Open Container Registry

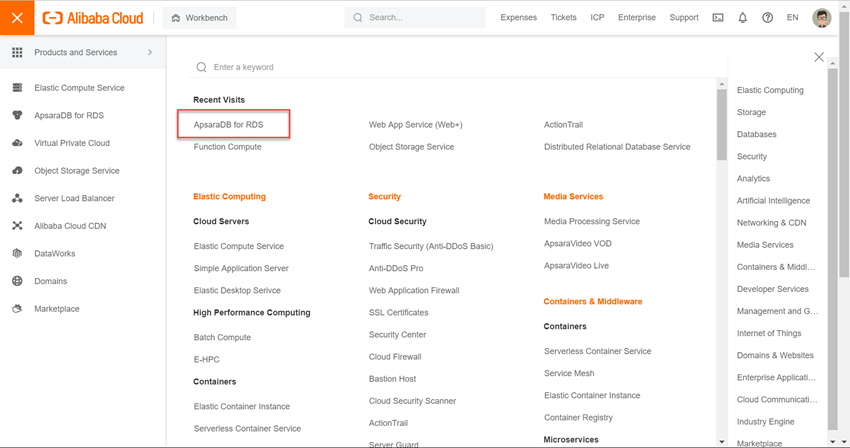click(x=578, y=418)
